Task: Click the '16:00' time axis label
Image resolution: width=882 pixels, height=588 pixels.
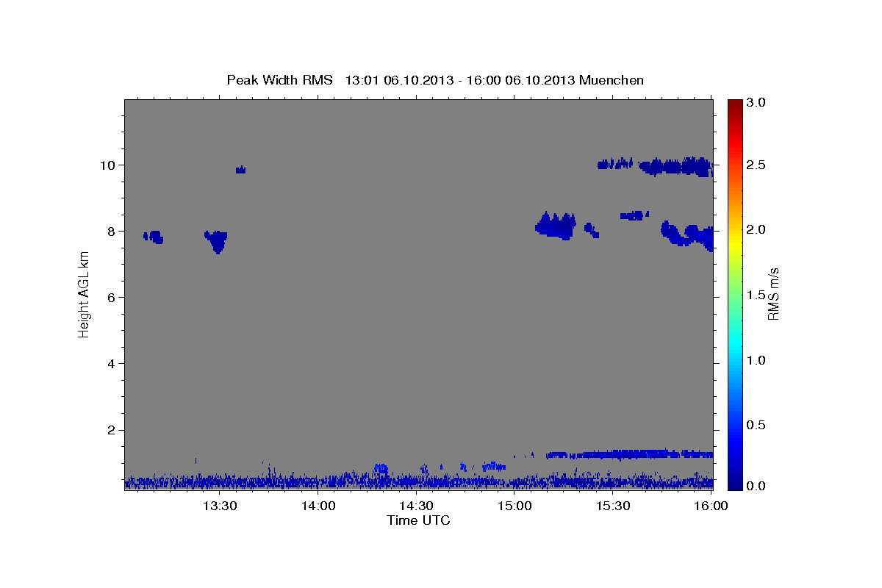Action: click(x=711, y=506)
